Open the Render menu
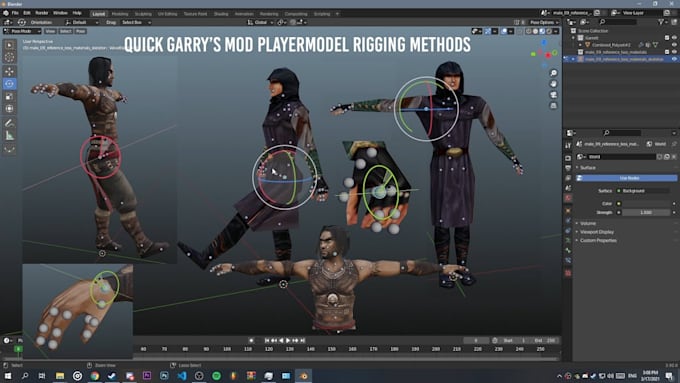Viewport: 680px width, 383px height. (42, 13)
